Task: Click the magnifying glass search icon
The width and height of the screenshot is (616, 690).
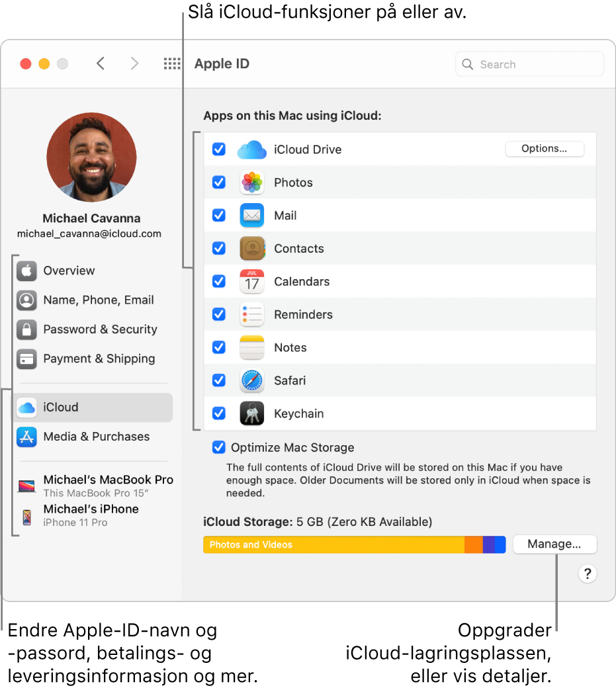Action: (467, 64)
